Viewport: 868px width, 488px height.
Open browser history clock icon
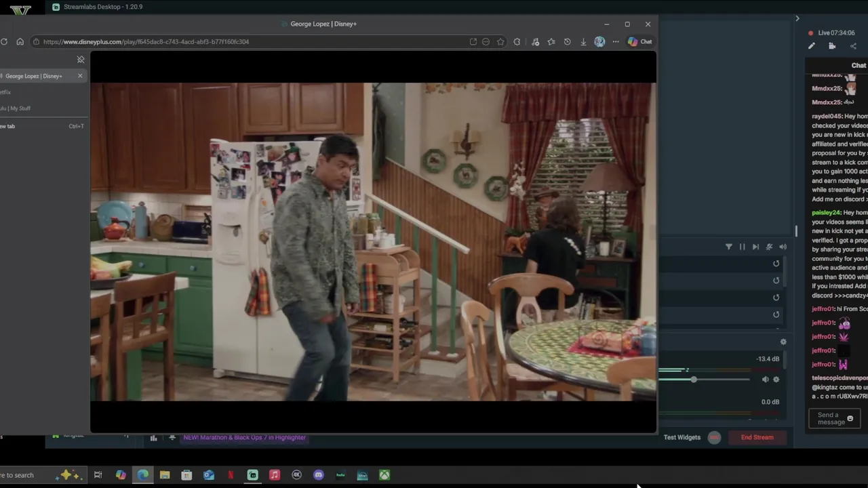(x=567, y=41)
